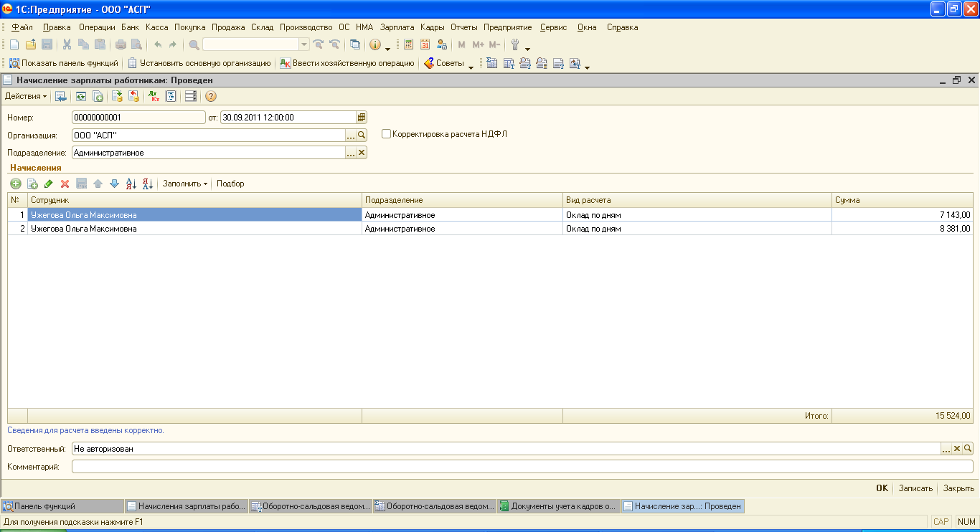Open the Действия dropdown menu

pyautogui.click(x=26, y=96)
